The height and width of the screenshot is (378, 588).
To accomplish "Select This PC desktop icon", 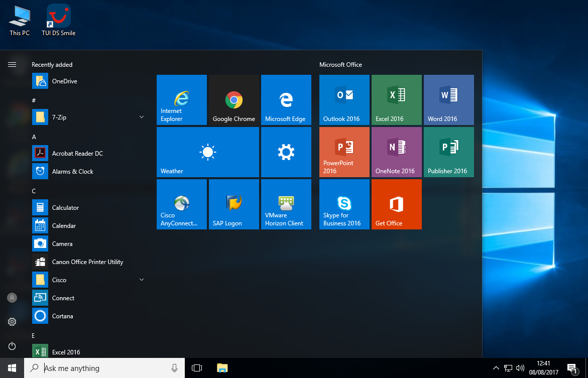I will click(20, 21).
